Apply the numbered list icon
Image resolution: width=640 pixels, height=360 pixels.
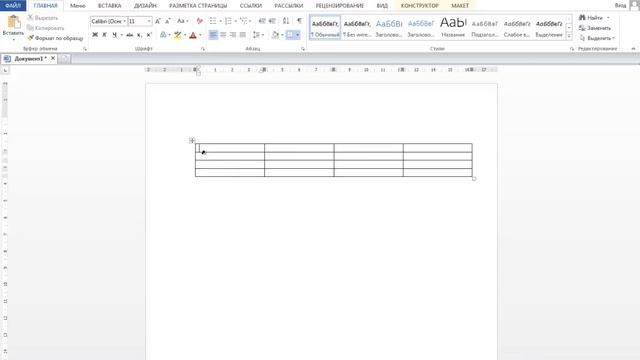(228, 21)
